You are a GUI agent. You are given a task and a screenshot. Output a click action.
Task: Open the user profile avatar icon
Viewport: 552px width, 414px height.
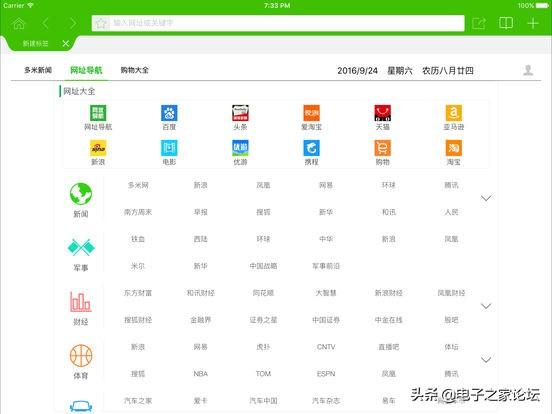click(528, 70)
